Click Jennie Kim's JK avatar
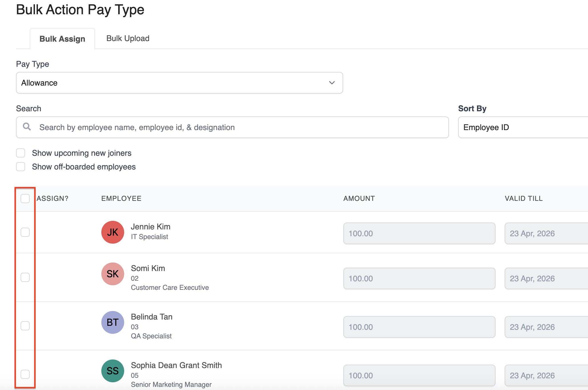Screen dimensions: 588x390 [x=113, y=232]
